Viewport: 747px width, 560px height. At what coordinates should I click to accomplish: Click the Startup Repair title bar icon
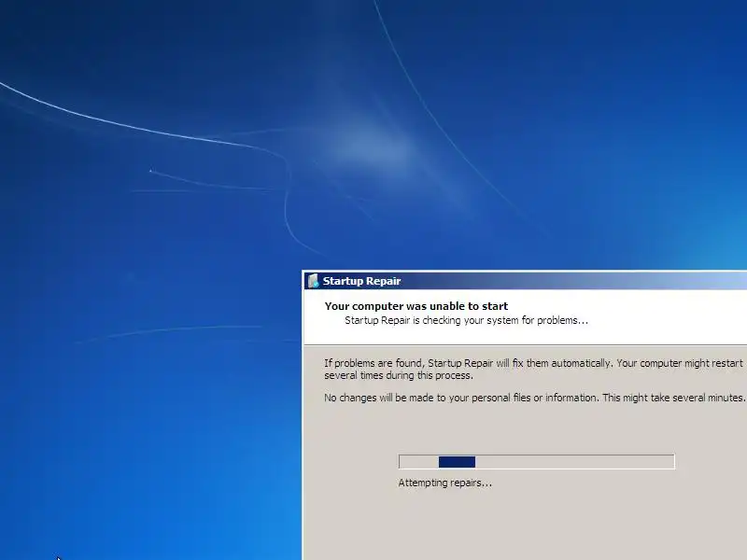pos(313,281)
